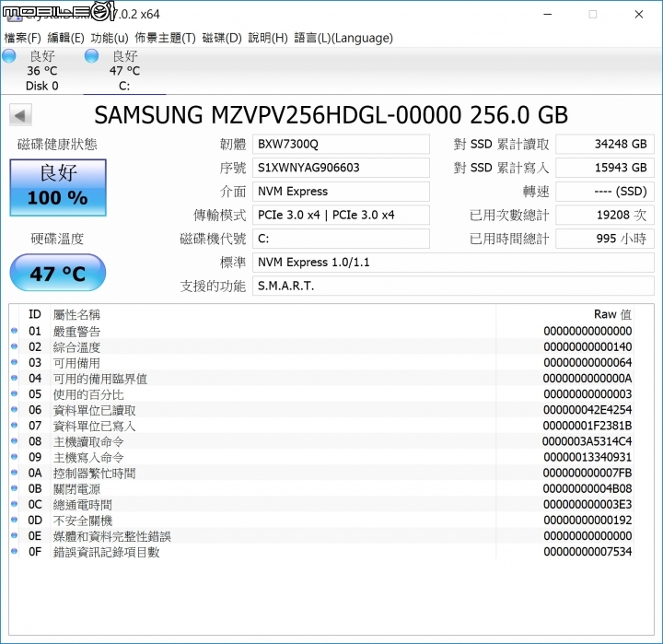The width and height of the screenshot is (663, 644).
Task: Open the 編輯(E) menu
Action: [65, 38]
